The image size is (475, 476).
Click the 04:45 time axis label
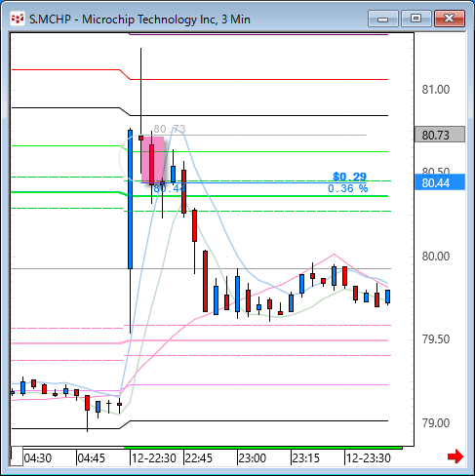point(92,458)
